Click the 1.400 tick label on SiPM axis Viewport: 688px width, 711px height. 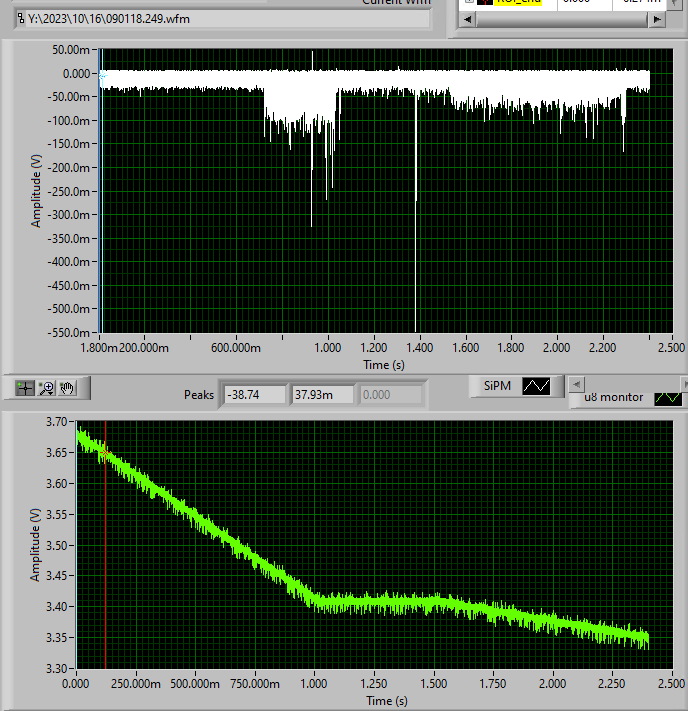420,348
